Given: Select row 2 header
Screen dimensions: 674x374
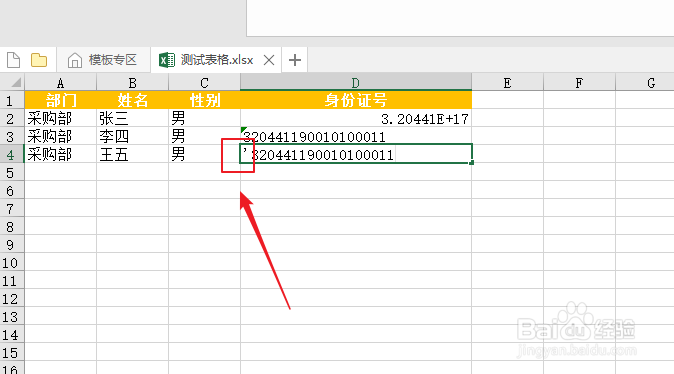Looking at the screenshot, I should click(12, 118).
